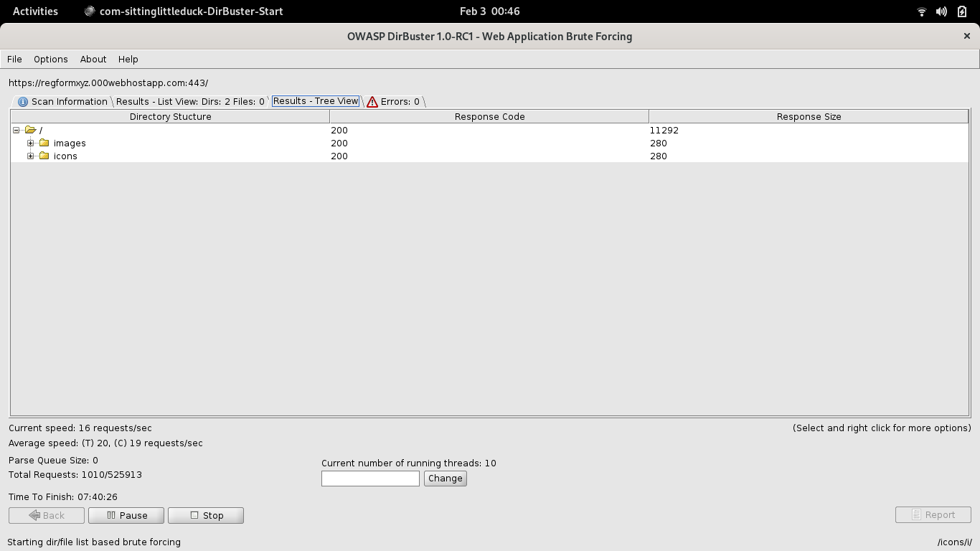Click response code 200 of images row
The height and width of the screenshot is (551, 980).
[339, 143]
